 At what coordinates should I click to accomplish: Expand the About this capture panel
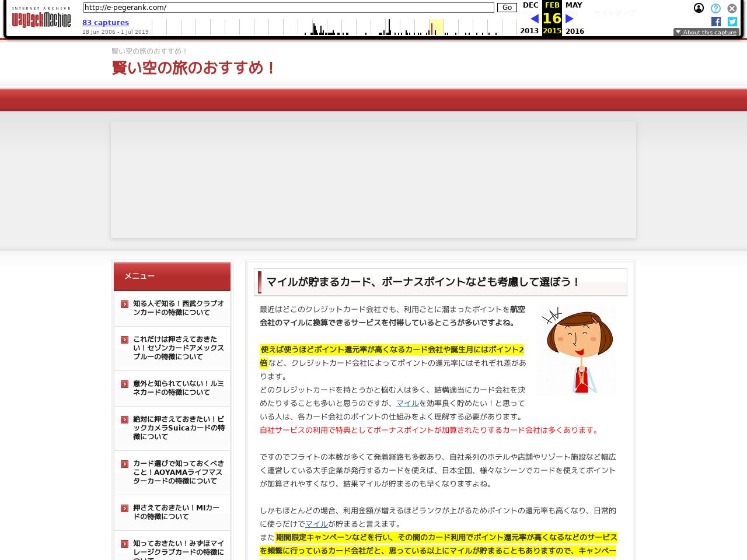tap(706, 32)
